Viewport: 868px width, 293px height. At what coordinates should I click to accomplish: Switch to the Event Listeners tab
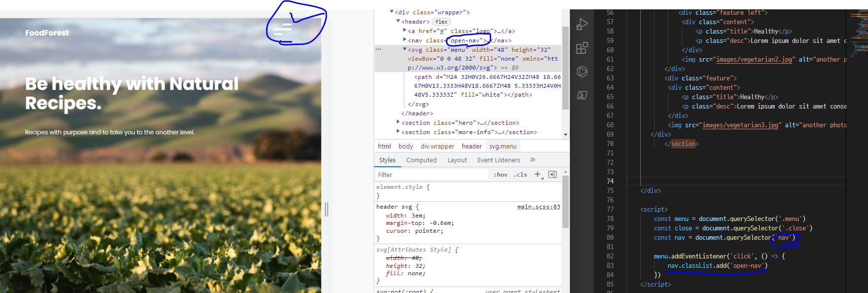[x=498, y=160]
